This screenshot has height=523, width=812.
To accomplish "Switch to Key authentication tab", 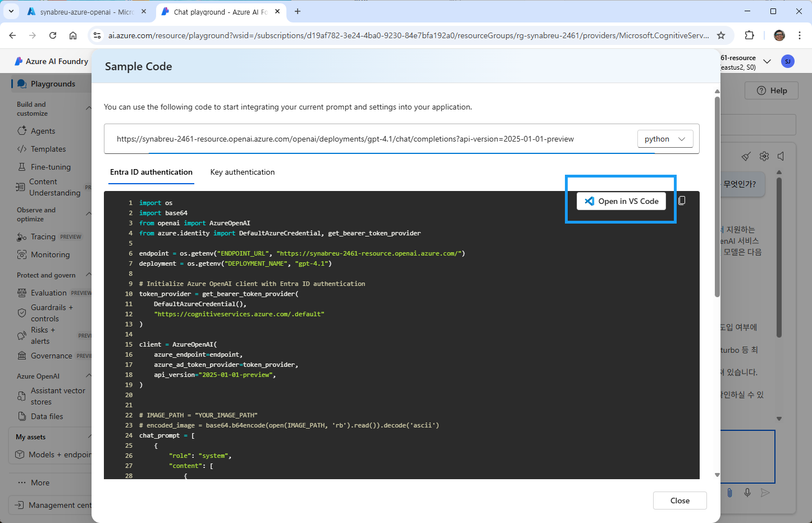I will (x=243, y=172).
